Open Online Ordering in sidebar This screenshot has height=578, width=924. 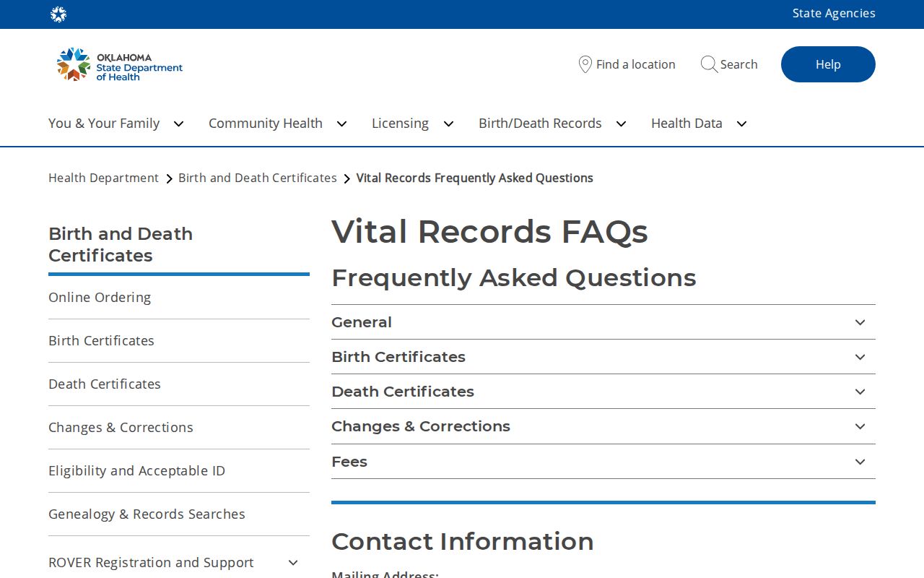(x=100, y=297)
